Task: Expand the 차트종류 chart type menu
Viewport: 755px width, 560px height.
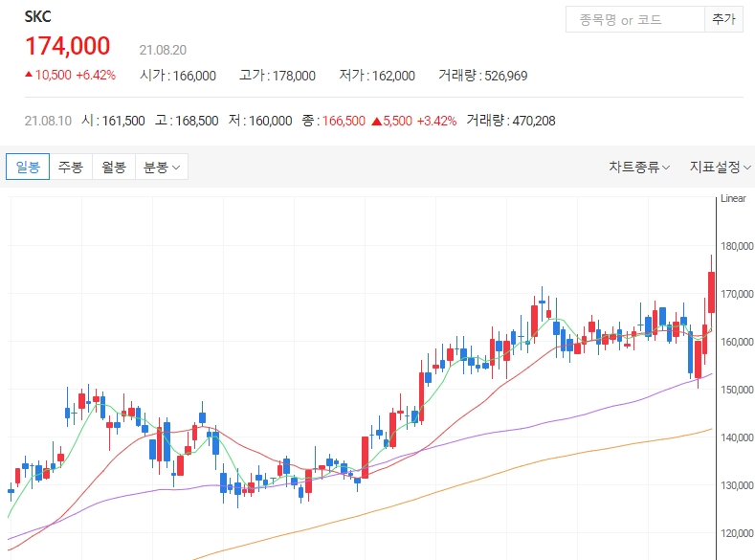Action: coord(639,168)
